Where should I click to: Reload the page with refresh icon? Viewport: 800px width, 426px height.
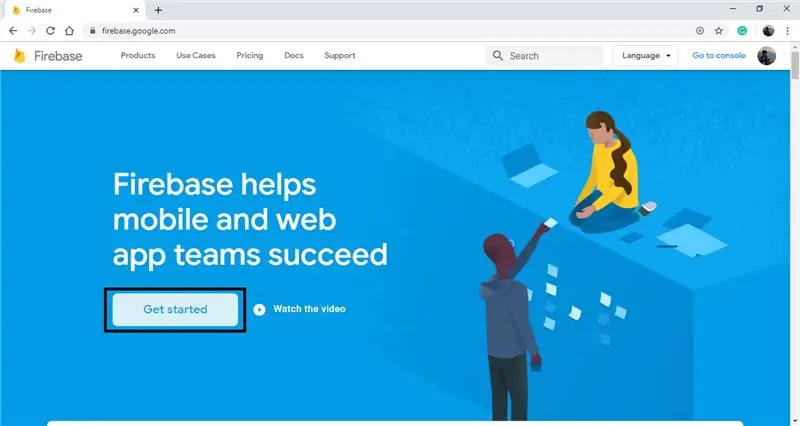pos(50,31)
